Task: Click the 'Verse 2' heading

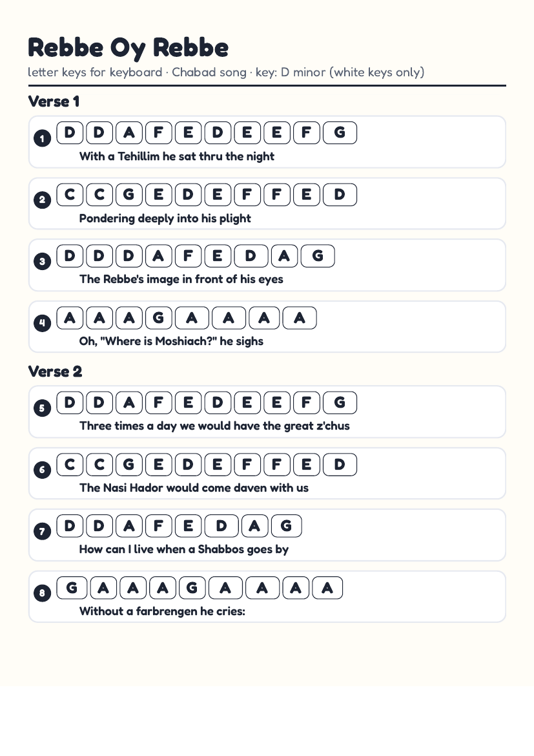Action: coord(55,372)
